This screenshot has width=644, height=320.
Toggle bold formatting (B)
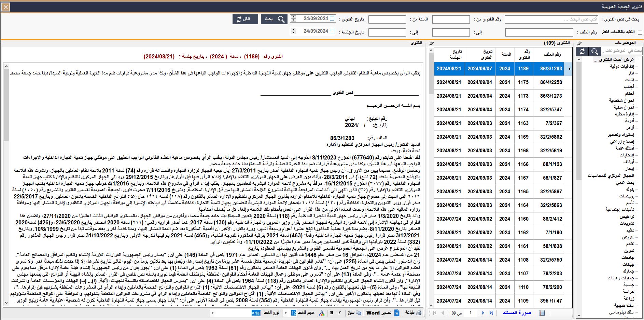coord(332,312)
